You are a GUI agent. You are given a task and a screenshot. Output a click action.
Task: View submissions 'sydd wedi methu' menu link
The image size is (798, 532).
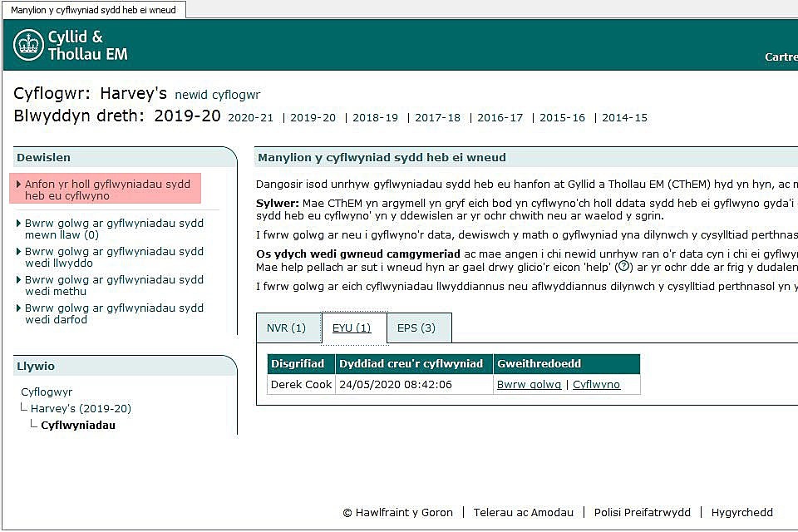tap(113, 285)
